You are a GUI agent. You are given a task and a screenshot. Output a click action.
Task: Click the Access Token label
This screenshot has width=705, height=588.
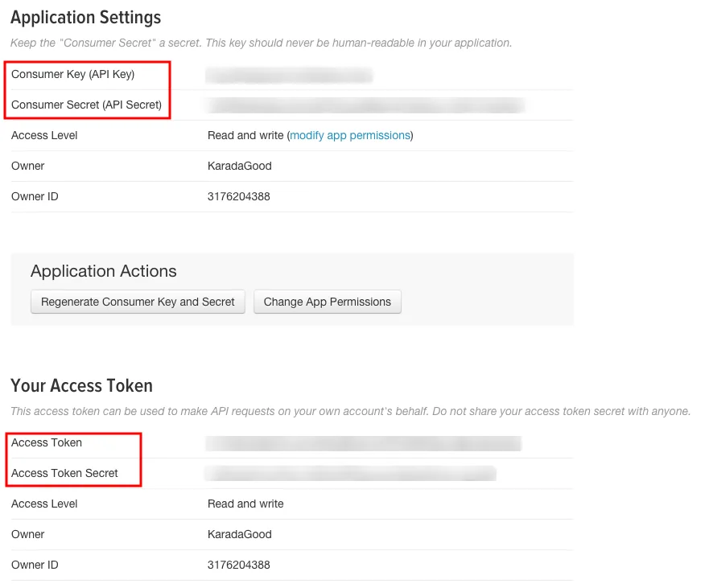(x=47, y=442)
